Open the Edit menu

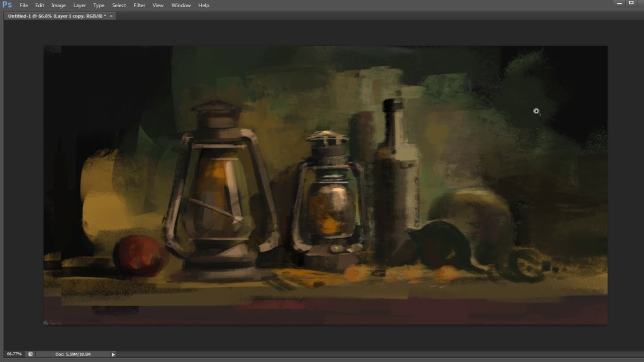pos(39,5)
